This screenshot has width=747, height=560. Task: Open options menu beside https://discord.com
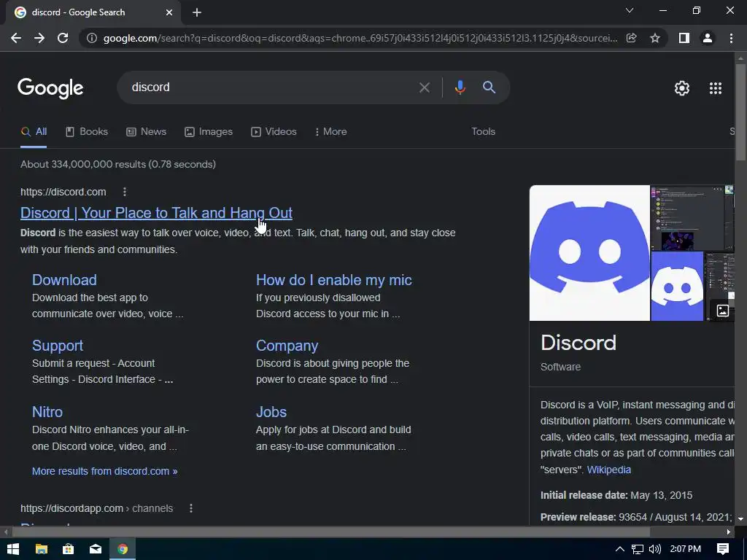coord(124,192)
